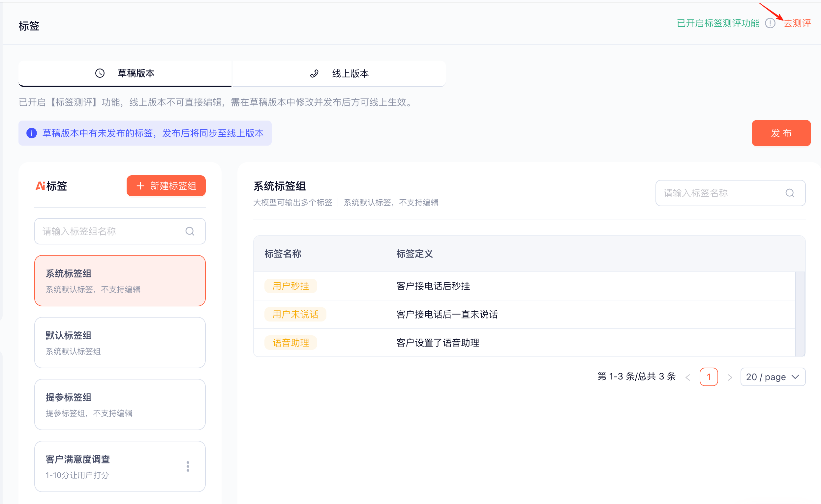This screenshot has width=821, height=504.
Task: Open the 20 / page size dropdown
Action: (773, 377)
